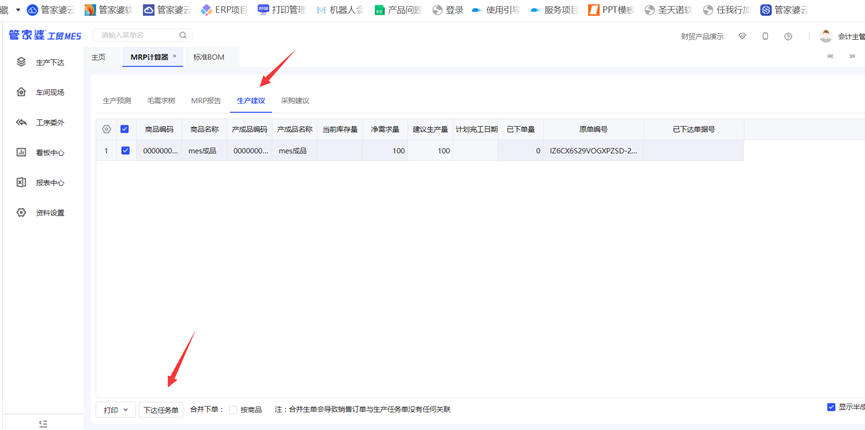865x430 pixels.
Task: Click the 财贸产品演示 link
Action: [702, 36]
